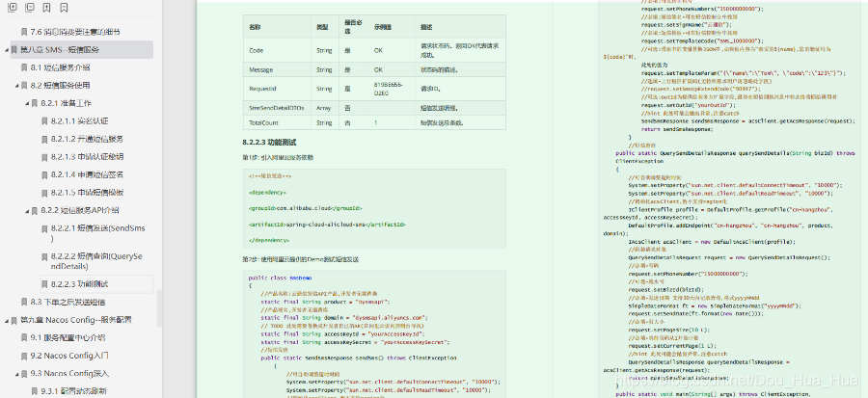Image resolution: width=868 pixels, height=398 pixels.
Task: Click bookmark icon beside 9.1 entry
Action: click(24, 337)
